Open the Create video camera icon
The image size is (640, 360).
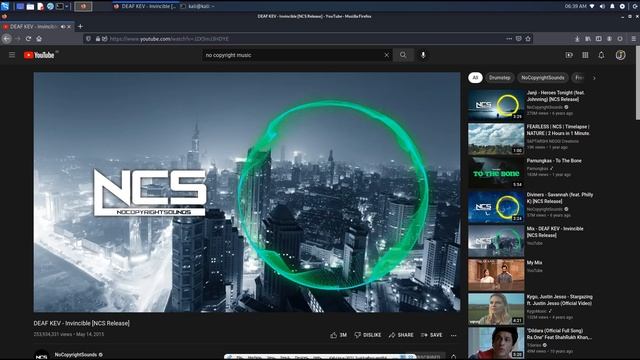pyautogui.click(x=569, y=55)
